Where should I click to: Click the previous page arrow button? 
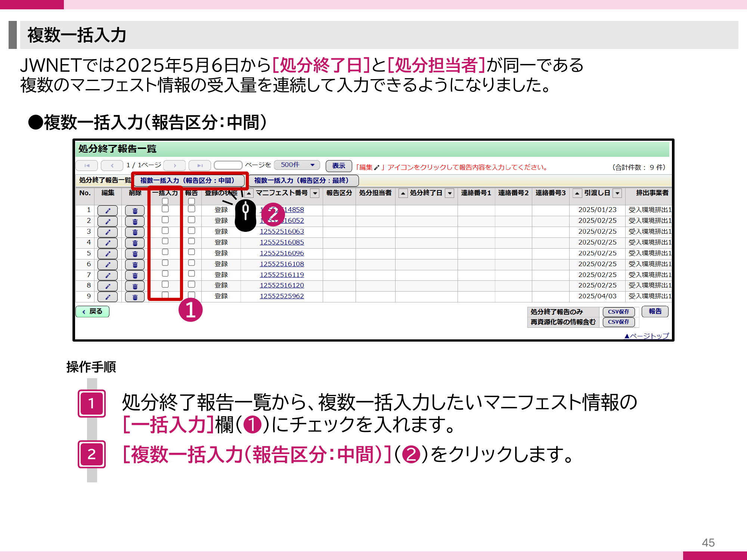point(112,165)
